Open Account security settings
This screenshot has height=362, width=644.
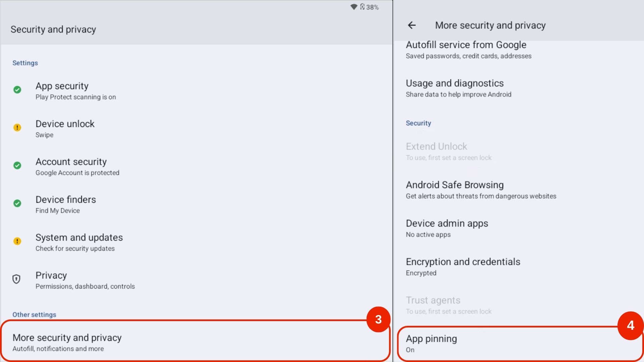(77, 166)
